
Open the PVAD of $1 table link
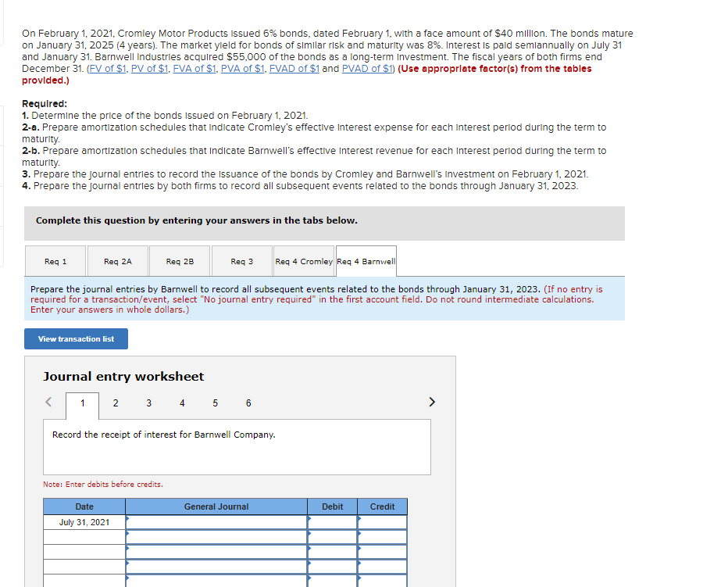pyautogui.click(x=367, y=68)
